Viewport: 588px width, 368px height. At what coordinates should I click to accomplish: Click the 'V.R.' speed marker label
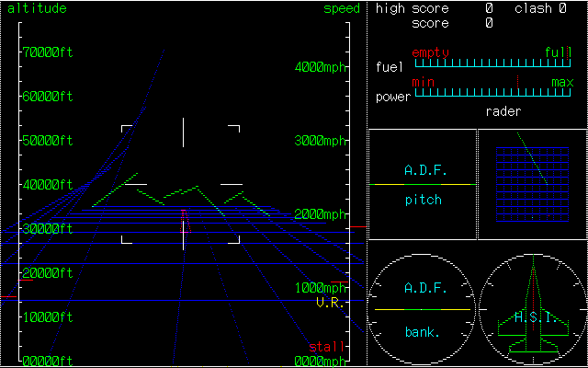pyautogui.click(x=329, y=301)
